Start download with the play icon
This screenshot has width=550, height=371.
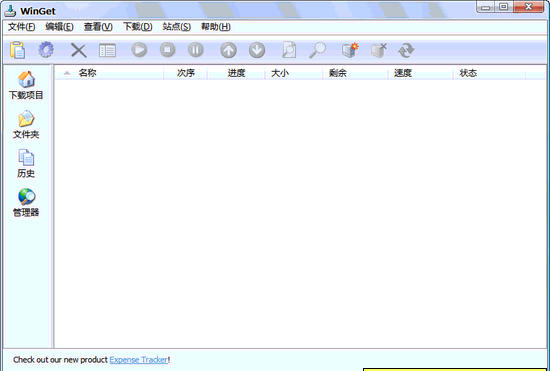[x=139, y=50]
